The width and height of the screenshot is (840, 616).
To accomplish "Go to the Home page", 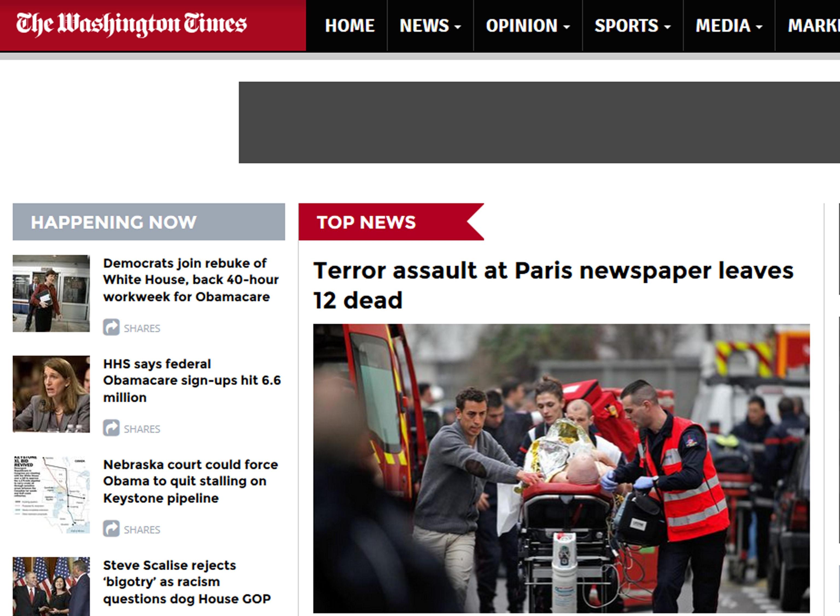I will [x=349, y=26].
